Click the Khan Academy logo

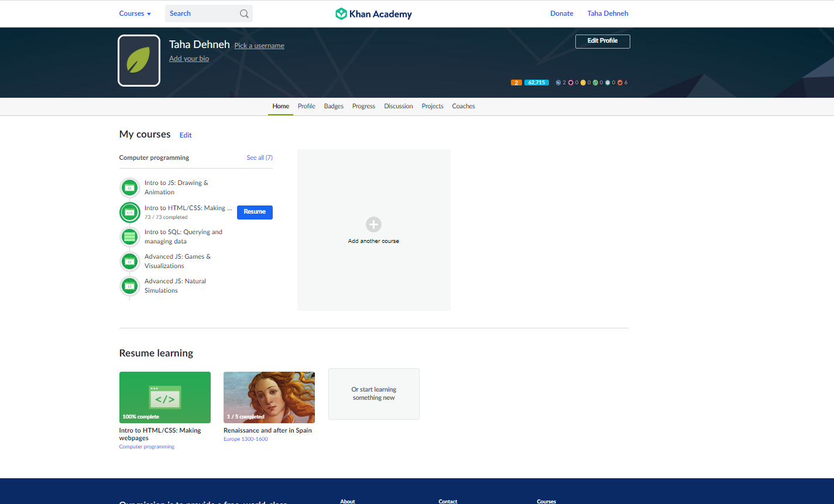coord(373,13)
